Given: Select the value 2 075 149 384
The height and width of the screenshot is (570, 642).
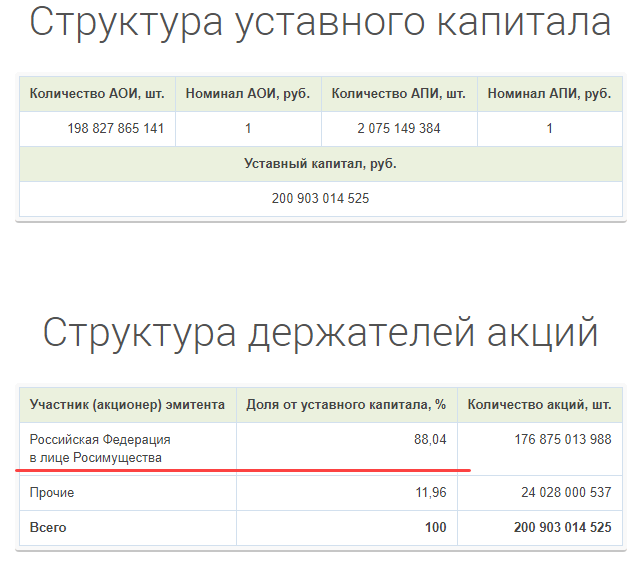Looking at the screenshot, I should pos(399,129).
